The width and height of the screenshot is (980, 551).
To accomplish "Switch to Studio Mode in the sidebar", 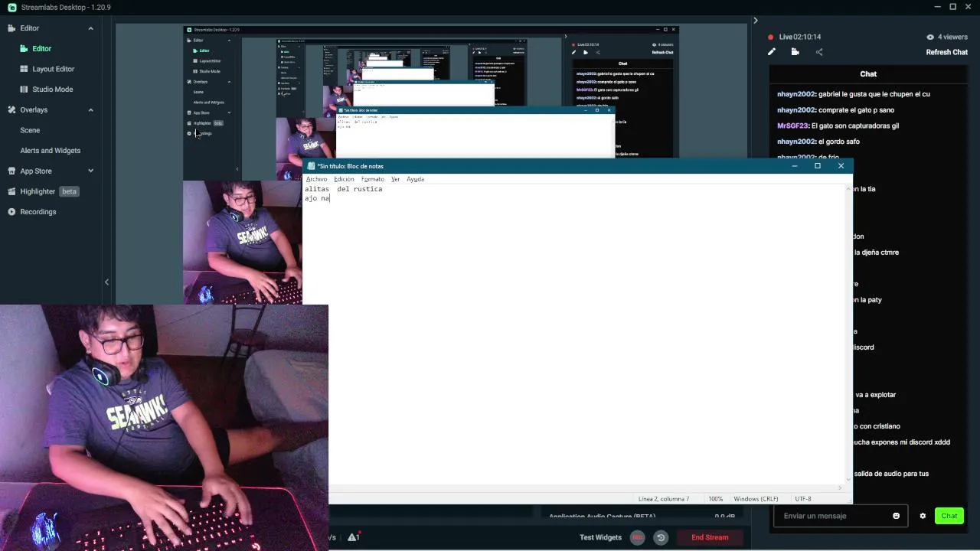I will pyautogui.click(x=52, y=90).
